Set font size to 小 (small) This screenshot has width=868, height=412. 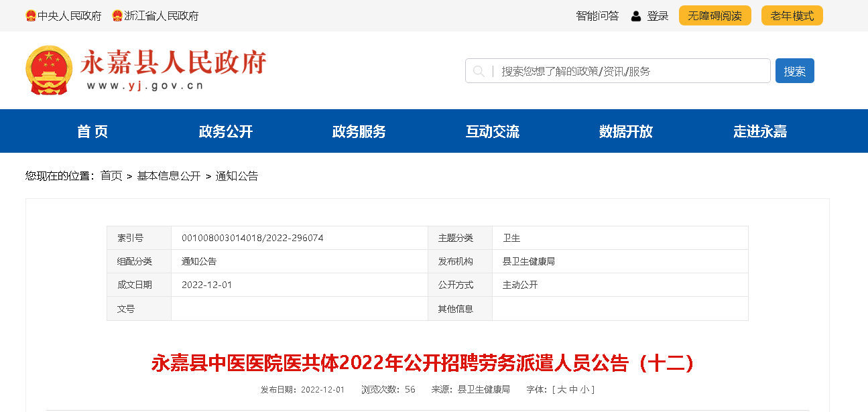coord(585,389)
